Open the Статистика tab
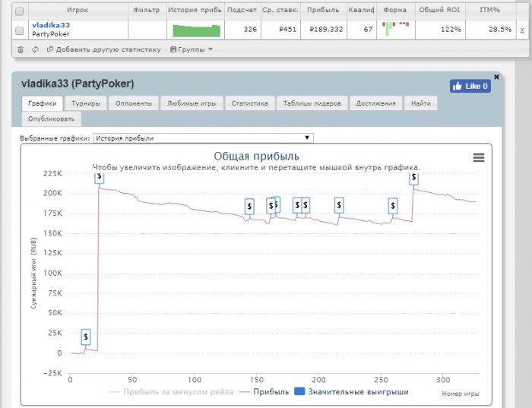532x408 pixels. (250, 103)
